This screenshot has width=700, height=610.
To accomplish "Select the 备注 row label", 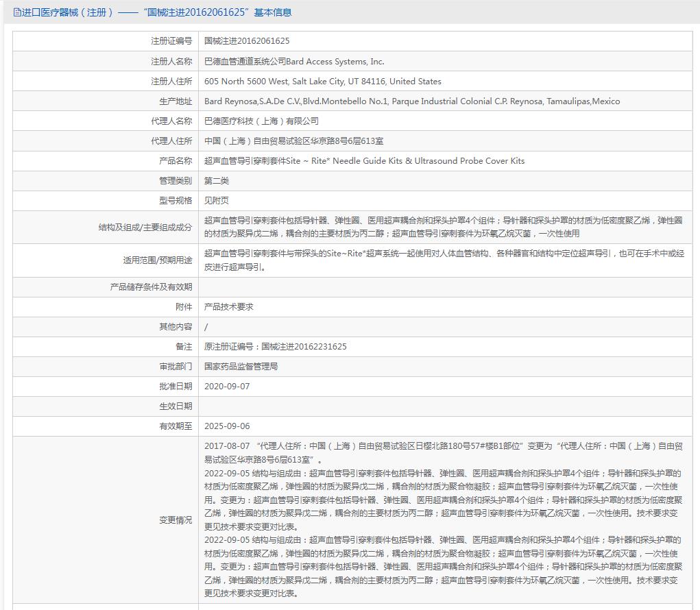I will coord(184,347).
